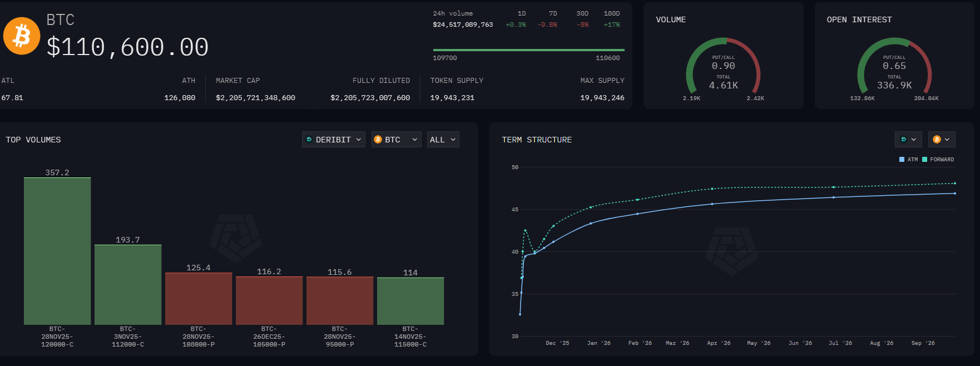This screenshot has width=980, height=366.
Task: Click the Deribit icon in Term Structure
Action: 904,140
